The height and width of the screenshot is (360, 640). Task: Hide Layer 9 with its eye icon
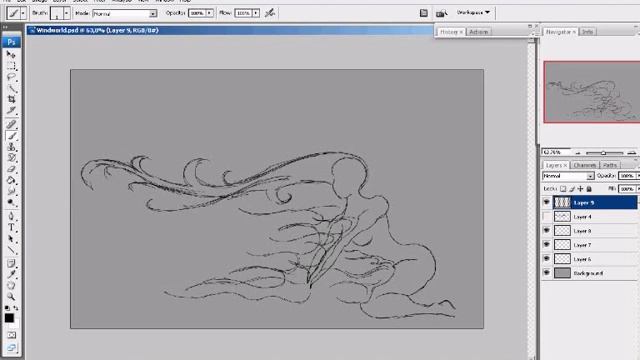coord(547,202)
